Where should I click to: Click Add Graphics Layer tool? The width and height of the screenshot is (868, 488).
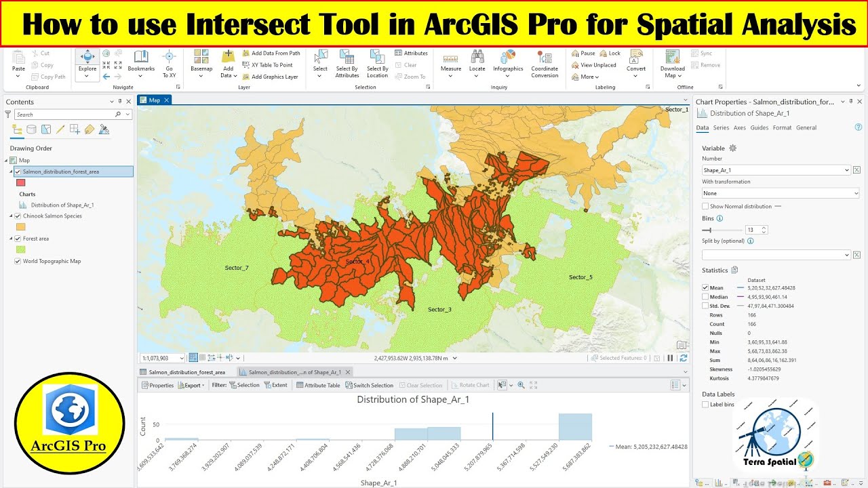pos(270,77)
